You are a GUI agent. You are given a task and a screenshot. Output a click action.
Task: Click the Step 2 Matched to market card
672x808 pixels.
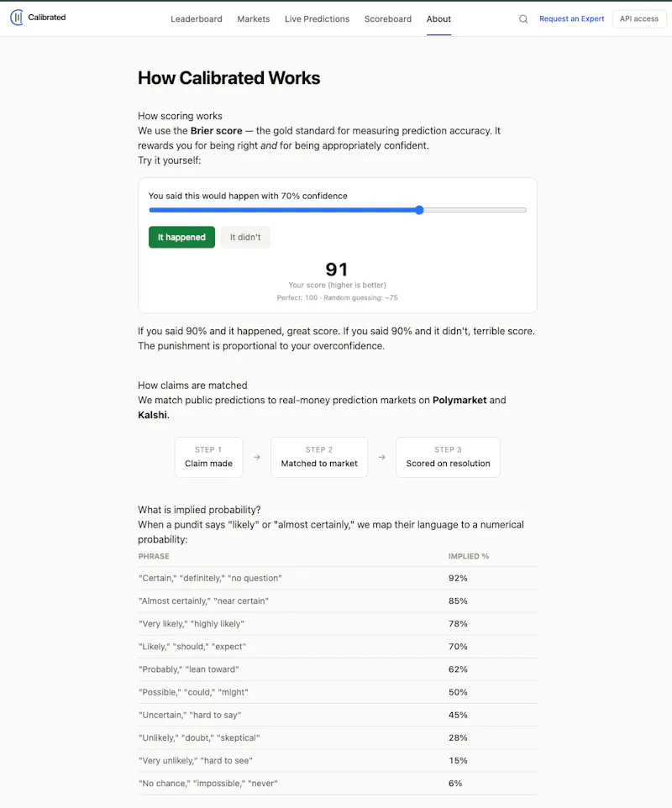point(319,457)
